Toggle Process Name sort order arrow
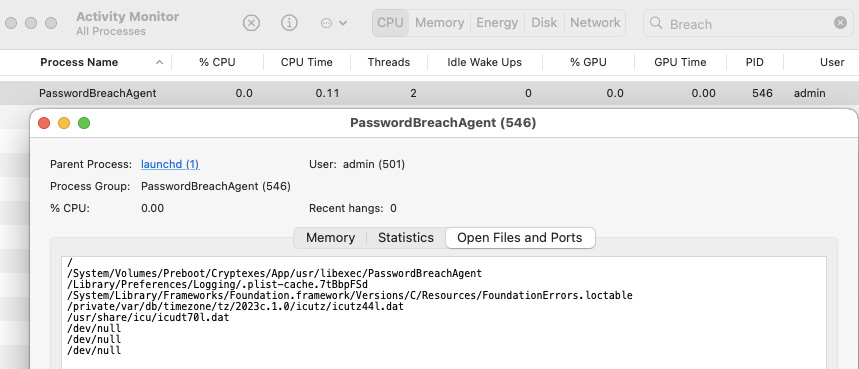 coord(159,62)
